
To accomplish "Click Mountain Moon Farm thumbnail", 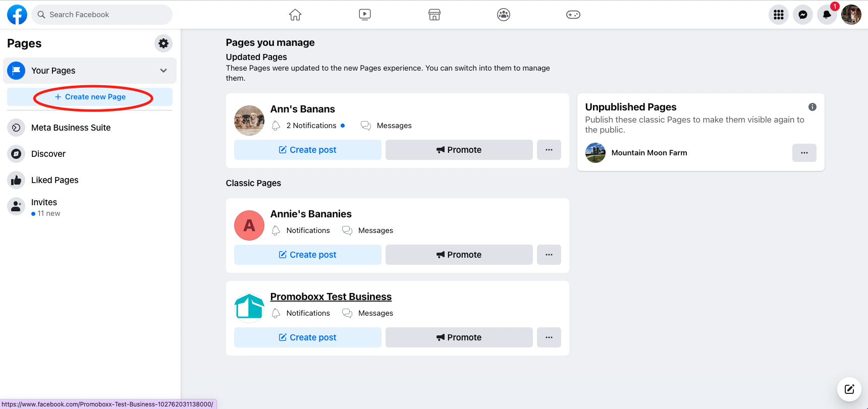I will coord(595,153).
